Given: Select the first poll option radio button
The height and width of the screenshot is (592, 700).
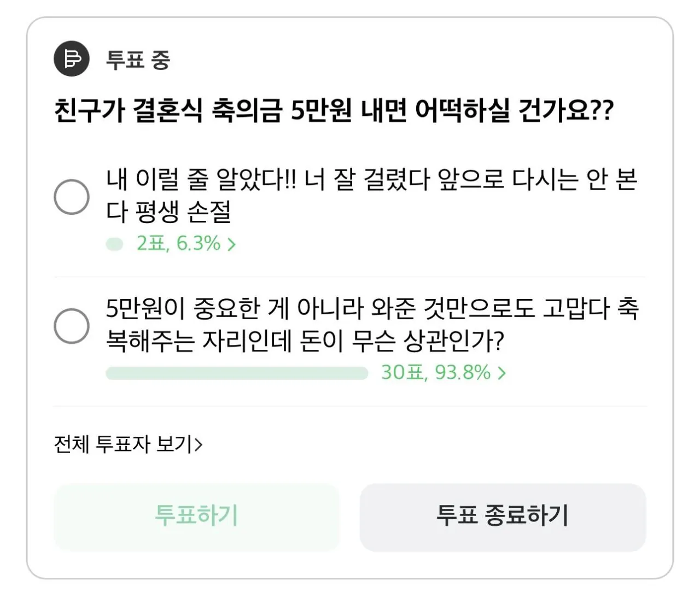Looking at the screenshot, I should coord(72,196).
